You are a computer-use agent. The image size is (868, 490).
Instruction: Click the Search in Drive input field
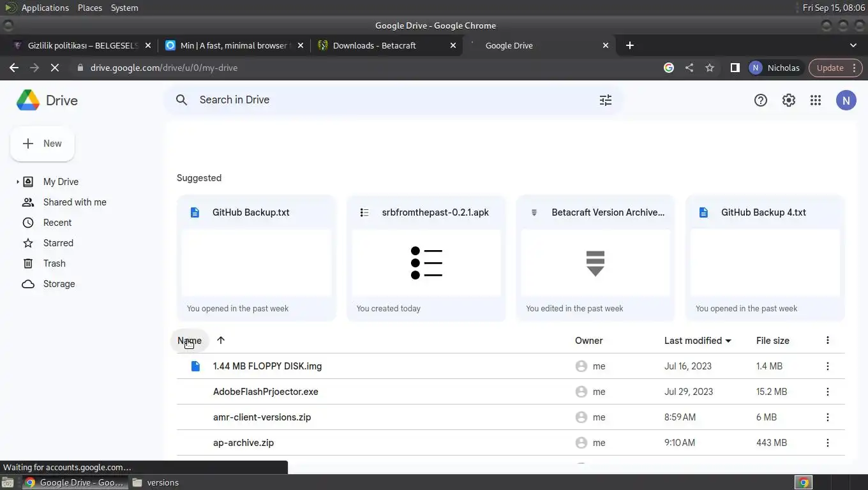click(393, 100)
